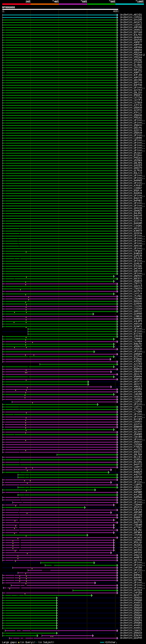Image resolution: width=146 pixels, height=644 pixels.
Task: Select the UniRef100_Q58QS6 label
Action: pos(131,598)
